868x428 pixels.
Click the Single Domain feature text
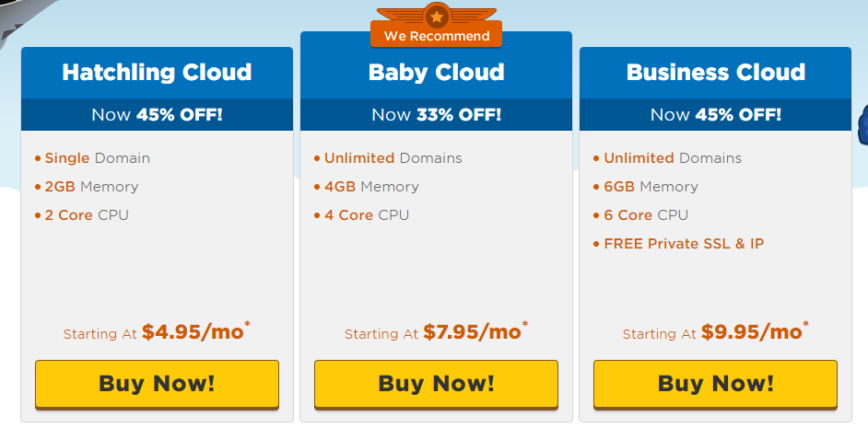click(98, 158)
